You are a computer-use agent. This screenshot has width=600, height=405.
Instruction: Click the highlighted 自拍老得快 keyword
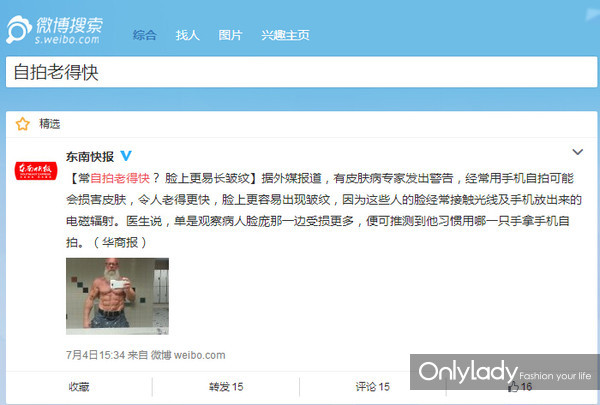[120, 178]
